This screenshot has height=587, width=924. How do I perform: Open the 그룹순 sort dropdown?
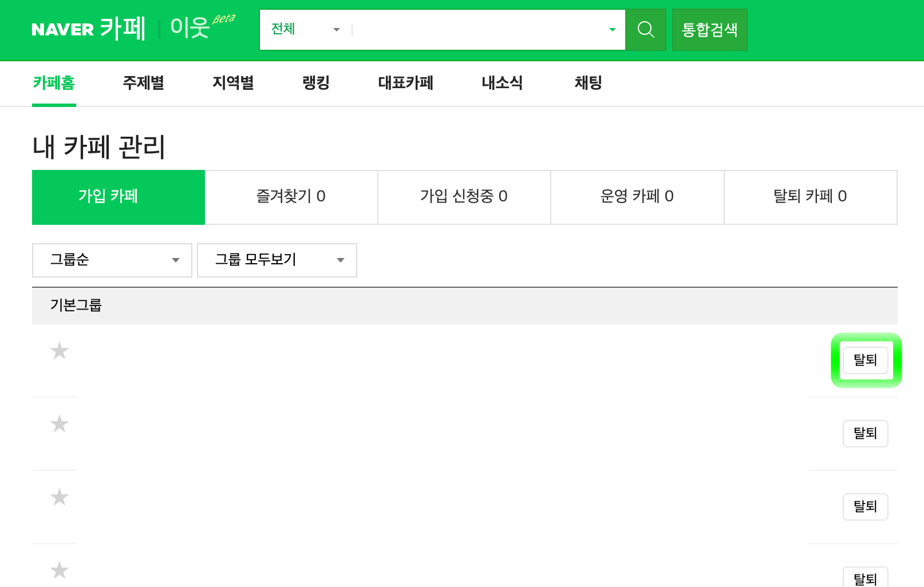(112, 260)
